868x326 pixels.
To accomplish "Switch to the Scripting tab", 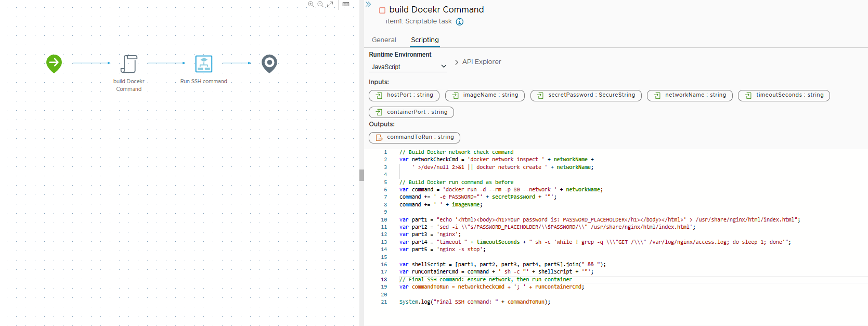I will point(425,40).
